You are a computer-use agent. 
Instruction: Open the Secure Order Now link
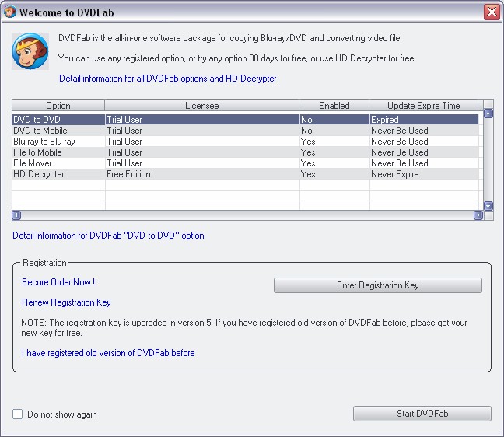click(x=58, y=282)
